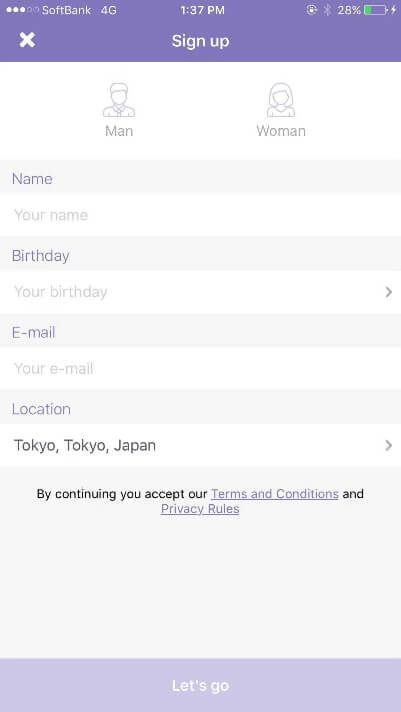Tap the Let's go button
The height and width of the screenshot is (712, 401).
point(200,685)
